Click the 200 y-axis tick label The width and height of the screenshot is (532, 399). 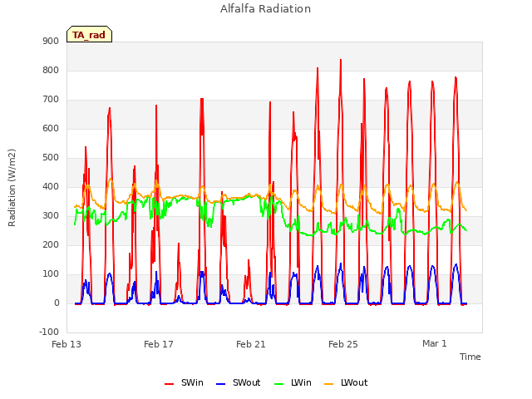[51, 244]
